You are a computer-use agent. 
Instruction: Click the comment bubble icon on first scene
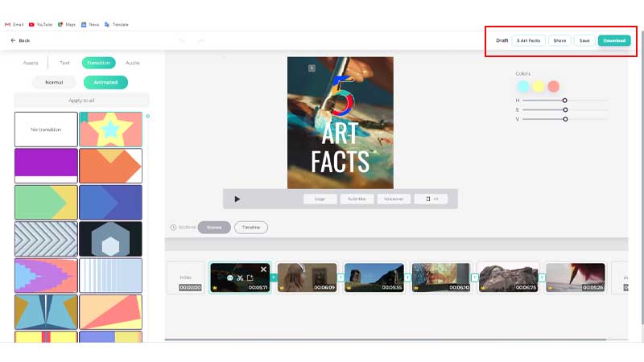(x=230, y=278)
